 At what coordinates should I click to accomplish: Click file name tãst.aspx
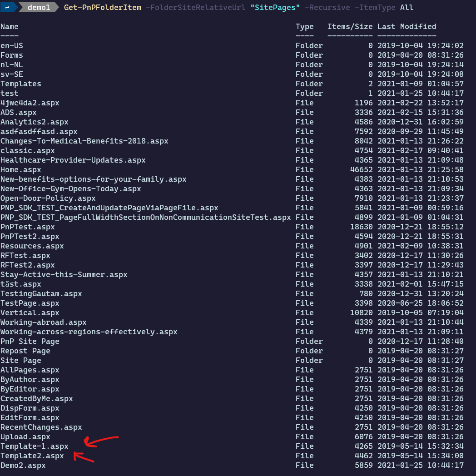click(x=20, y=284)
